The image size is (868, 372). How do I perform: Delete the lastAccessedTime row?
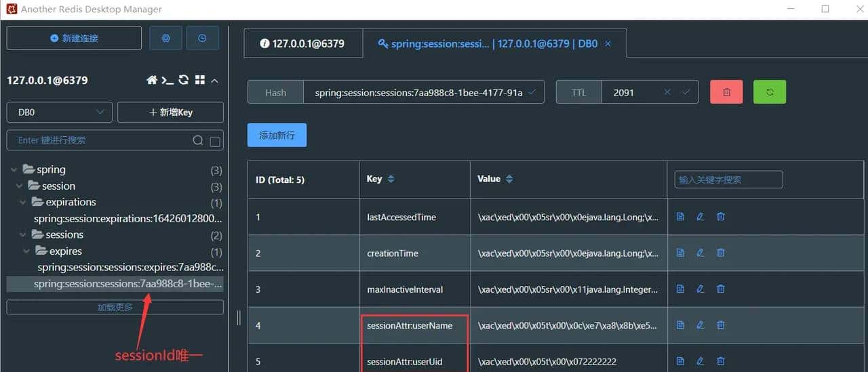721,217
